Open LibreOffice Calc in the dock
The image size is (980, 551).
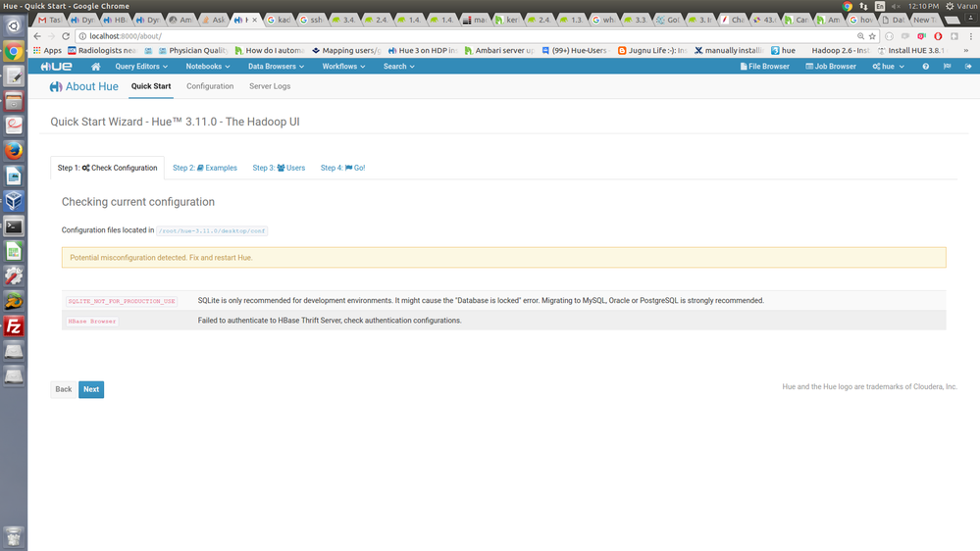tap(14, 251)
